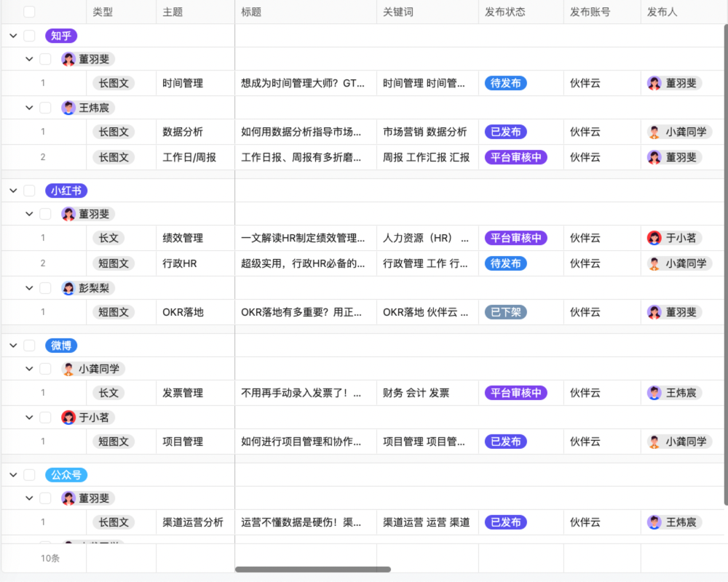Collapse the 王炜宸 subgroup under 知乎
Viewport: 728px width, 582px height.
click(29, 108)
